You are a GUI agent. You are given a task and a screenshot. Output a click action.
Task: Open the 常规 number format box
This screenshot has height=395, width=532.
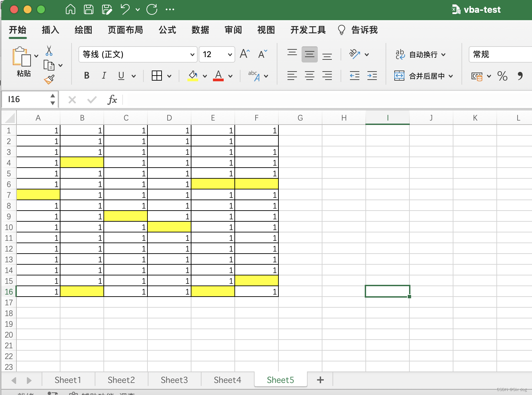tap(500, 54)
